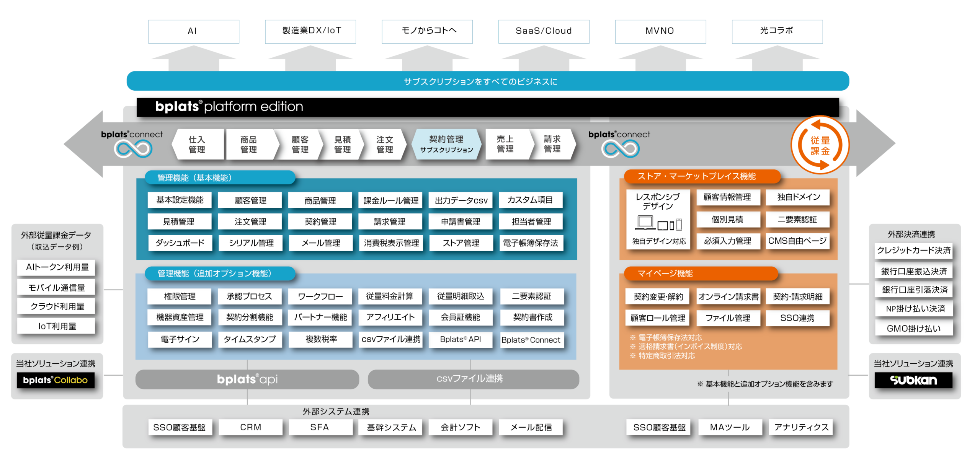980x464 pixels.
Task: Select 担当者管理
Action: pos(531,221)
